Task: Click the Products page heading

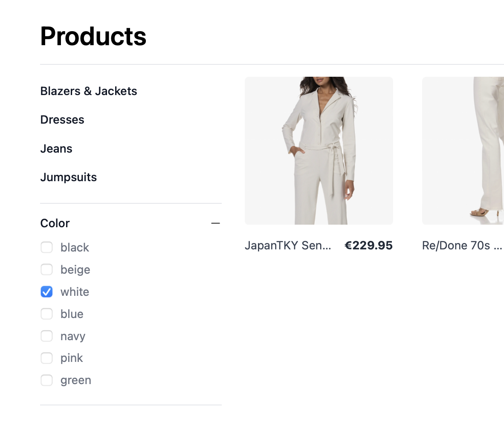Action: pos(93,36)
